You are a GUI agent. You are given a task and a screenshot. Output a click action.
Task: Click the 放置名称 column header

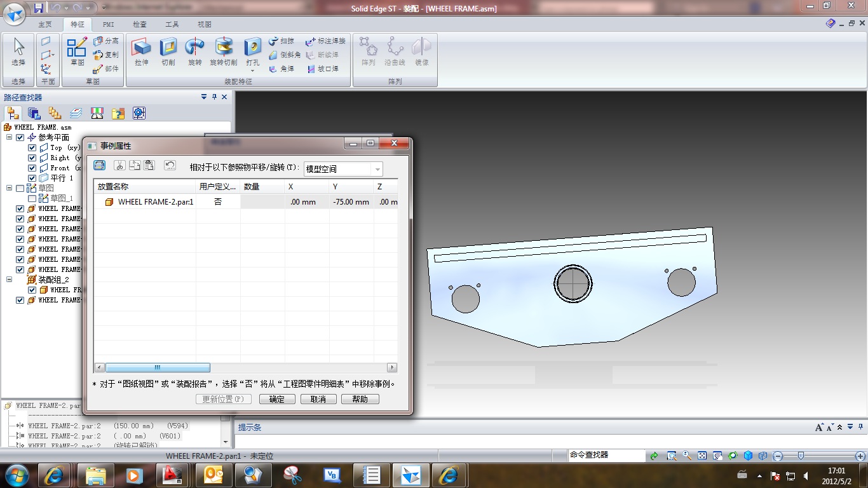(145, 187)
